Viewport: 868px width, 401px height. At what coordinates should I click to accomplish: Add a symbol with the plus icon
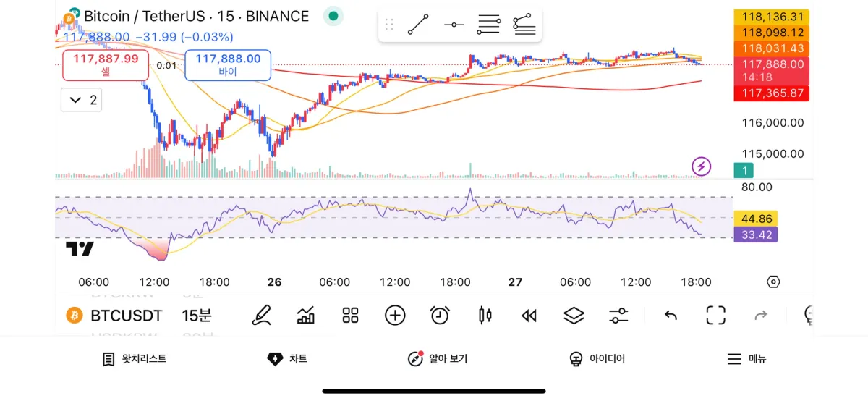[x=395, y=315]
